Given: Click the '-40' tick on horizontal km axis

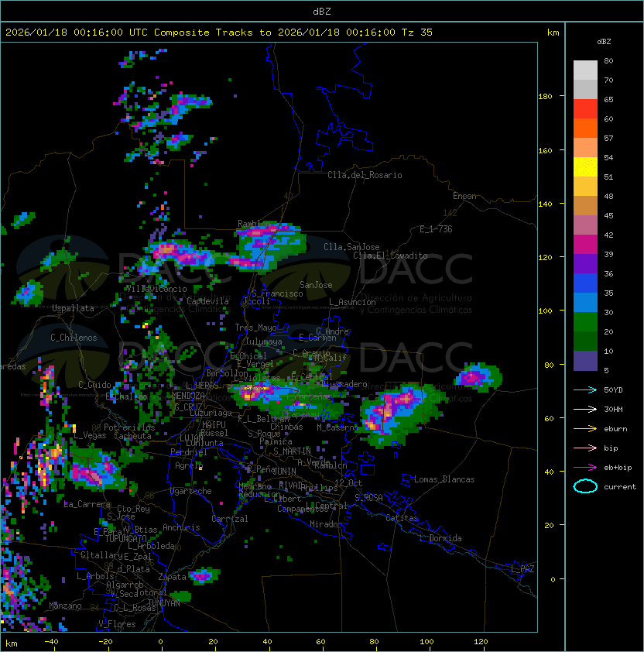Looking at the screenshot, I should (x=51, y=642).
